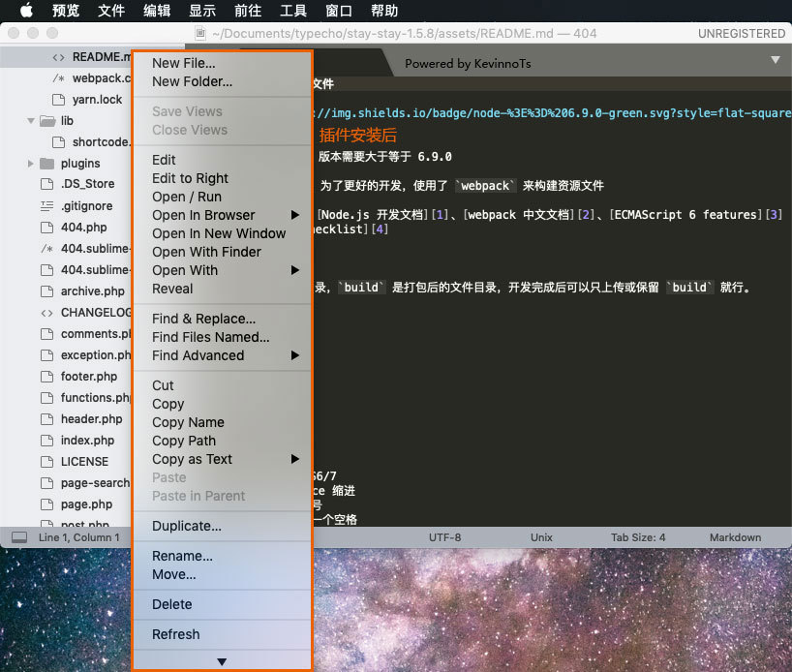The width and height of the screenshot is (792, 672).
Task: Click the .gitignore lines icon
Action: (x=47, y=206)
